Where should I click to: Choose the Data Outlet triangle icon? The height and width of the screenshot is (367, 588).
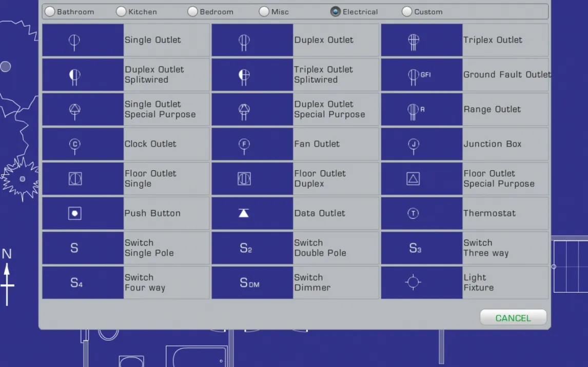244,213
